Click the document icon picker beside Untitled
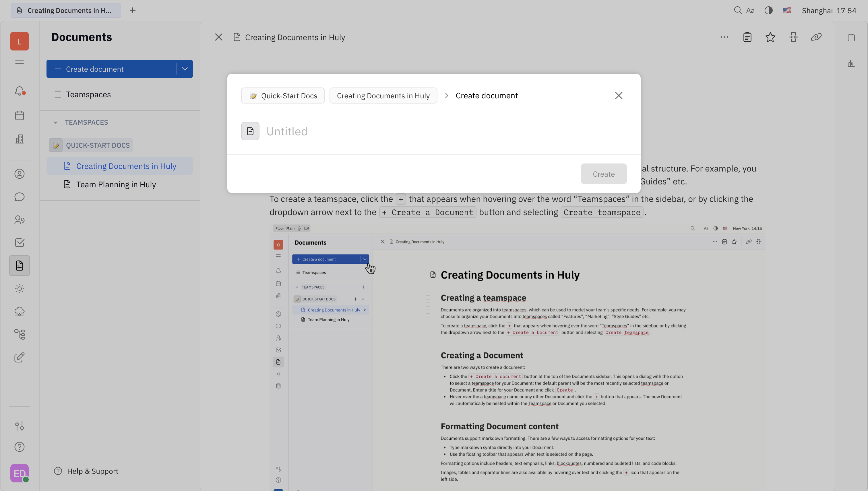The width and height of the screenshot is (868, 491). point(250,131)
